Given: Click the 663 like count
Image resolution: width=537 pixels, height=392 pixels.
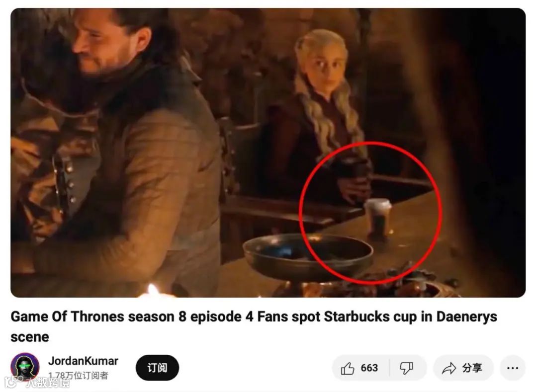Looking at the screenshot, I should pyautogui.click(x=369, y=368).
